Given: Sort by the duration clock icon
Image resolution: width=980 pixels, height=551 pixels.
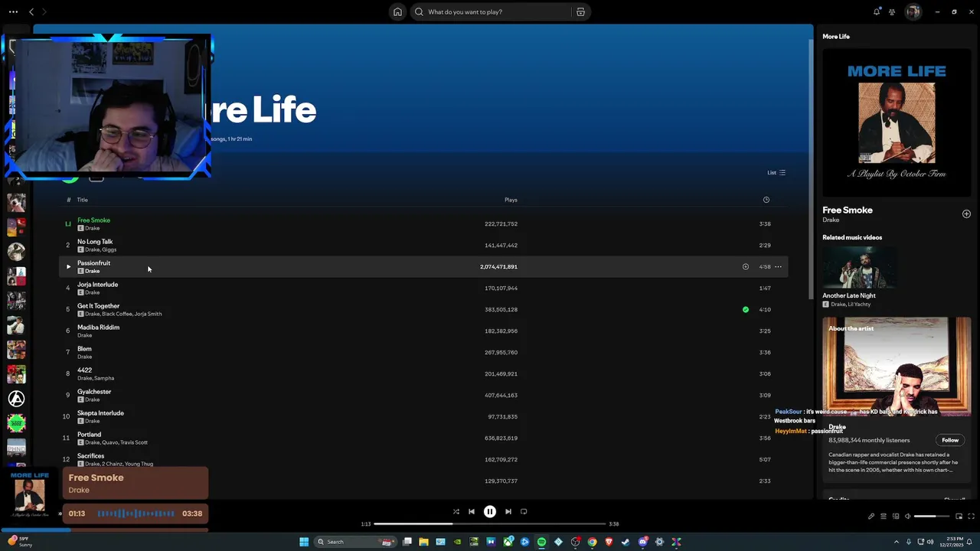Looking at the screenshot, I should click(766, 200).
